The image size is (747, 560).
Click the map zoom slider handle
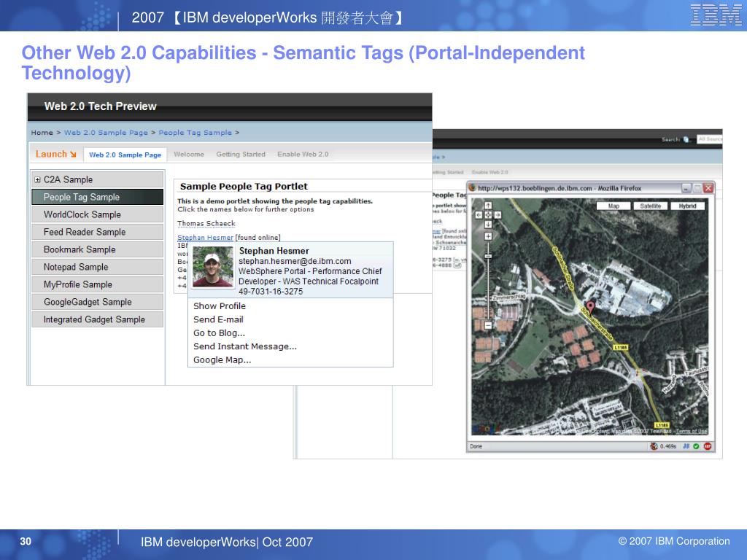(x=488, y=256)
